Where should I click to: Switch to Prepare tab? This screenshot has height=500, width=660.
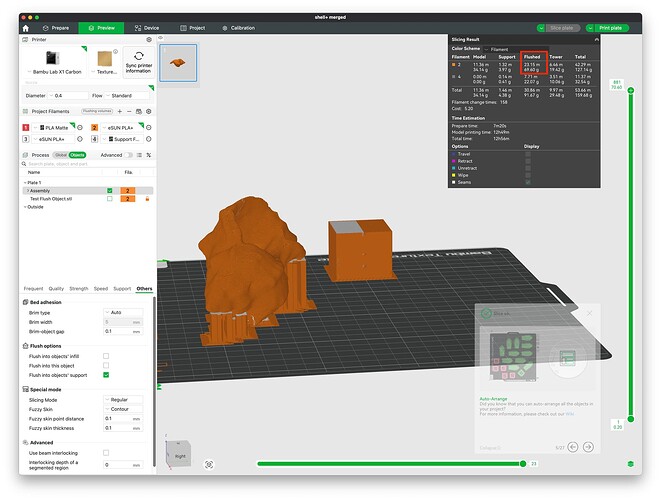point(56,28)
